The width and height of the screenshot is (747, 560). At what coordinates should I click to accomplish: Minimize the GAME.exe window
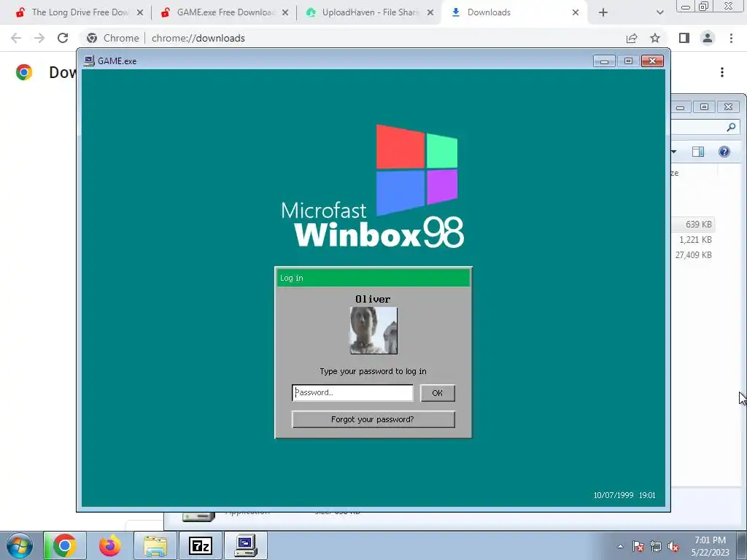(604, 61)
